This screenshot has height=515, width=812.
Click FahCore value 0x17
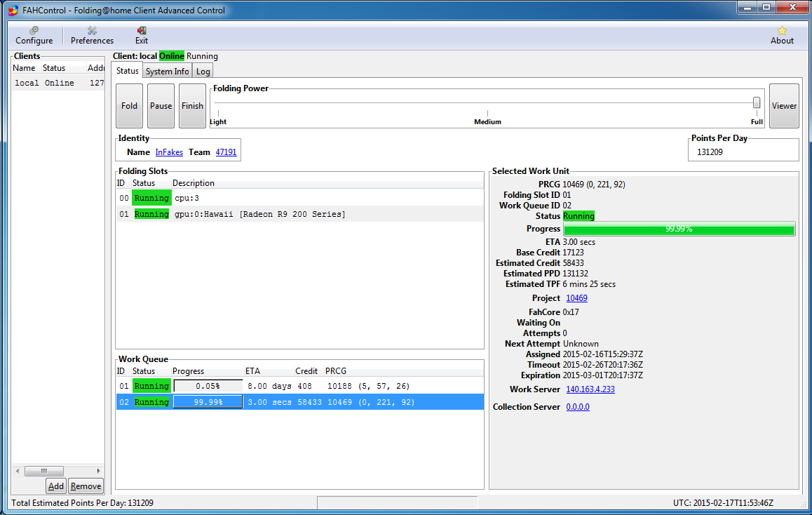click(571, 312)
